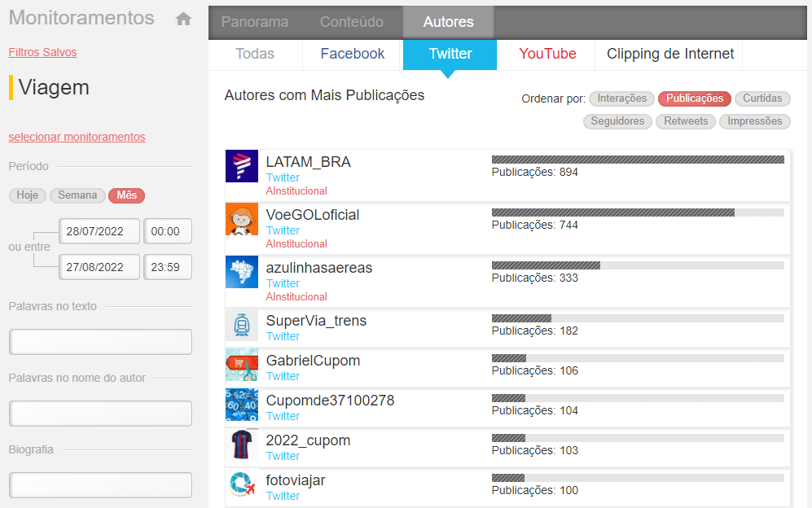This screenshot has width=812, height=508.
Task: Select the Autores tab
Action: (x=449, y=22)
